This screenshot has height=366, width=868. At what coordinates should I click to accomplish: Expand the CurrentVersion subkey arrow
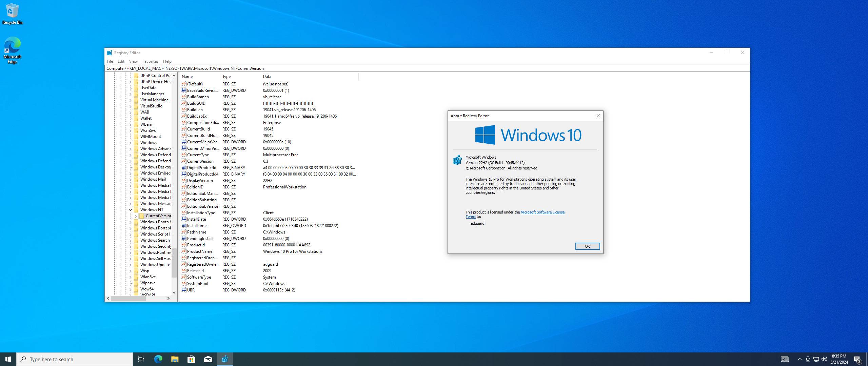[x=136, y=216]
